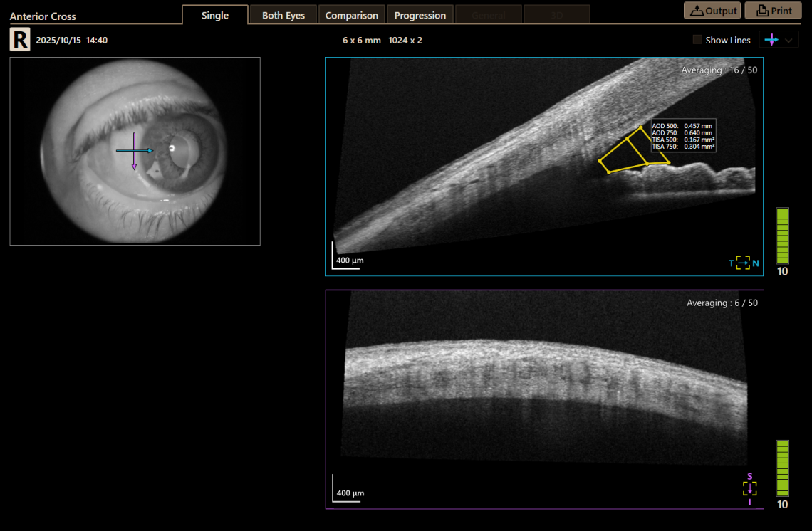The image size is (812, 531).
Task: Open the scan pattern dropdown next to the crosshair icon
Action: [x=789, y=40]
